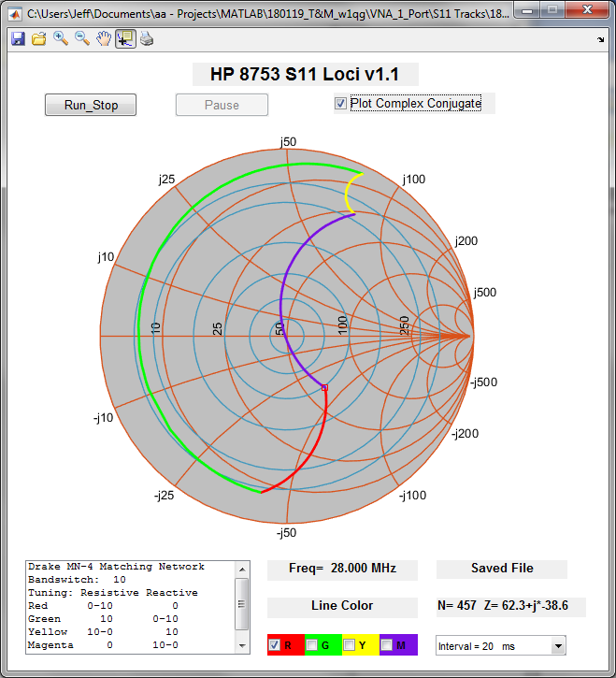Uncheck Plot Complex Conjugate checkbox
Image resolution: width=616 pixels, height=678 pixels.
click(x=340, y=104)
